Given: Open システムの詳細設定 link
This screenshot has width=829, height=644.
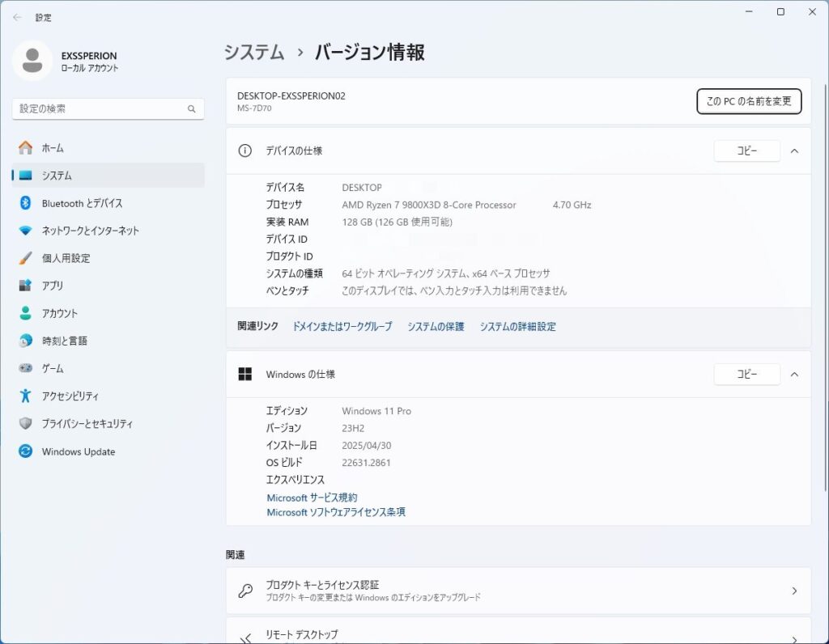Looking at the screenshot, I should click(x=517, y=327).
